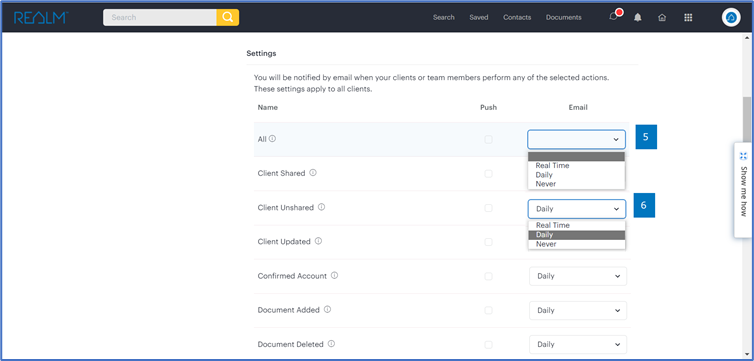Image resolution: width=754 pixels, height=361 pixels.
Task: Open the chat notifications icon with red badge
Action: pyautogui.click(x=614, y=16)
